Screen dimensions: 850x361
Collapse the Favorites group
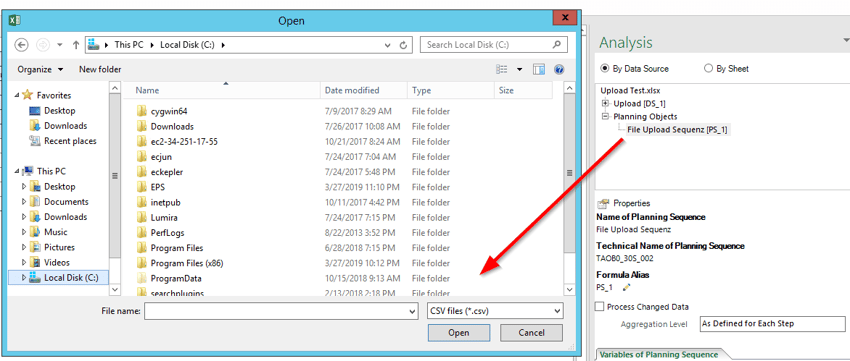click(16, 95)
